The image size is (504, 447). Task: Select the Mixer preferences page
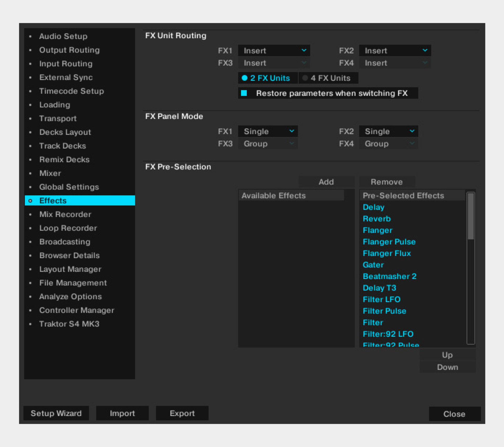(x=50, y=173)
